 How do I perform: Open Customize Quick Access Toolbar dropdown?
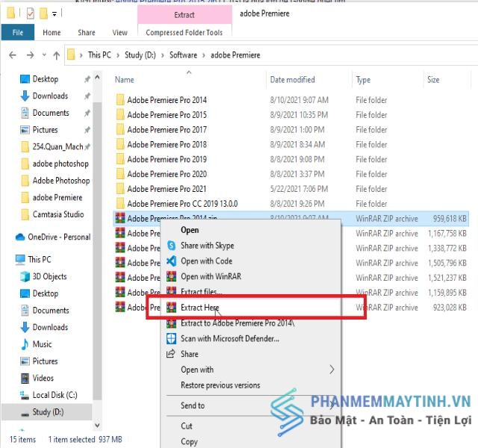[55, 13]
